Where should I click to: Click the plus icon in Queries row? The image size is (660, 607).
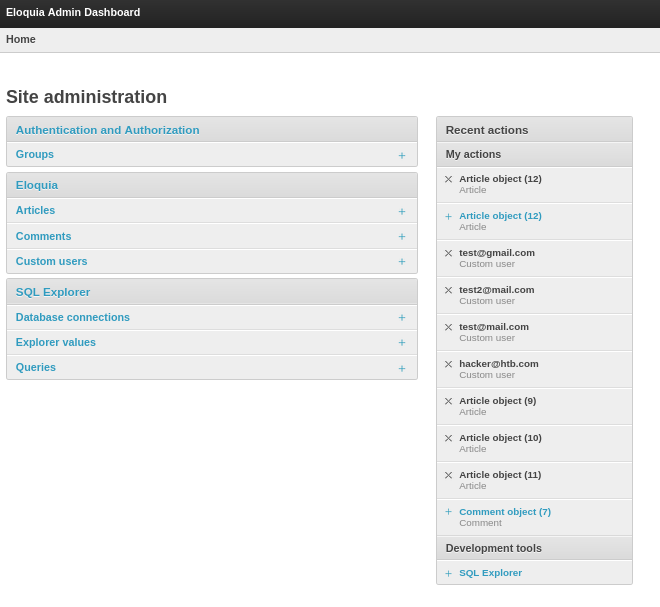pyautogui.click(x=402, y=368)
